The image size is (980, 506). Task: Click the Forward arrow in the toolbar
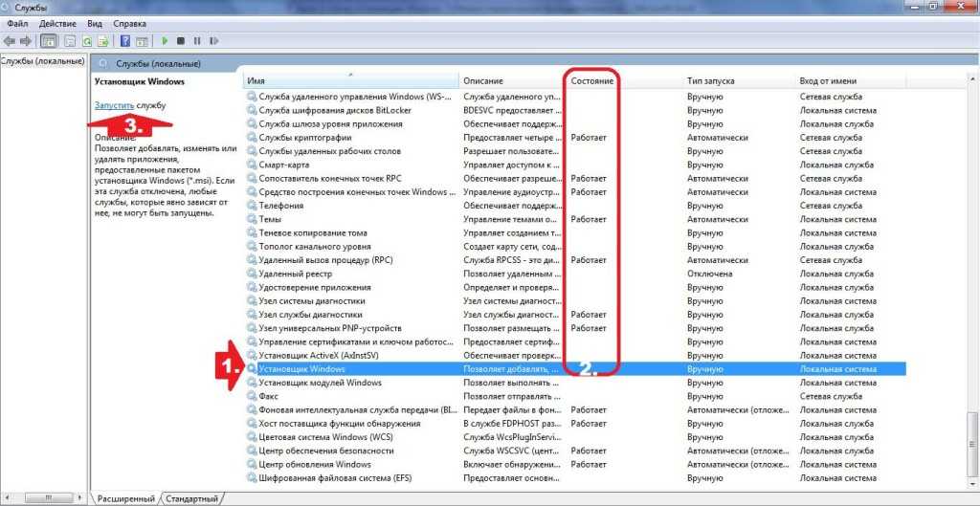pyautogui.click(x=26, y=41)
